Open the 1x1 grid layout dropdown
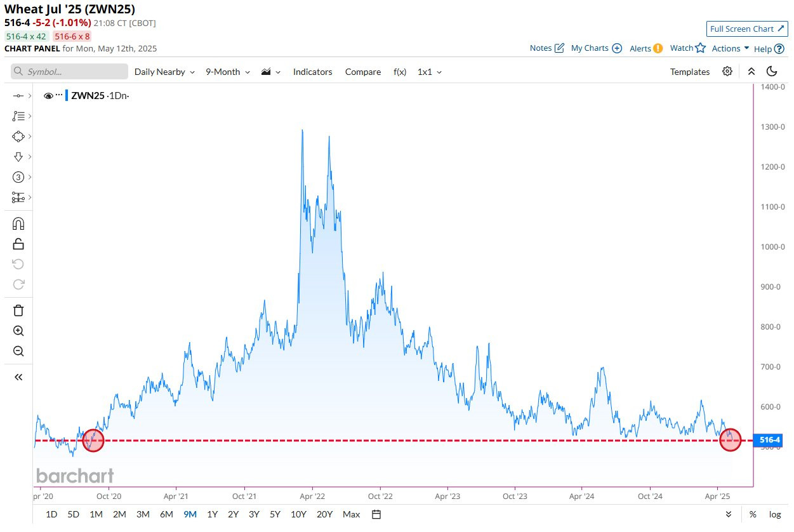Screen dimensions: 794x532 [x=430, y=72]
